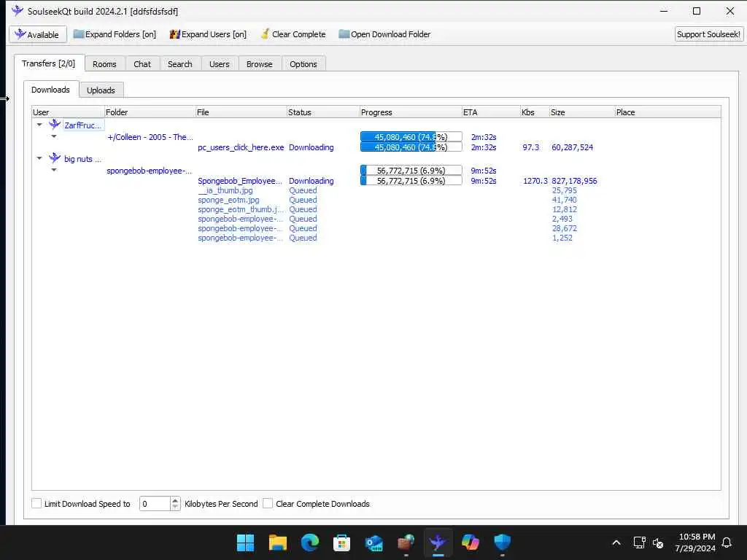Open the Windows Start menu
Viewport: 747px width, 560px height.
click(246, 542)
